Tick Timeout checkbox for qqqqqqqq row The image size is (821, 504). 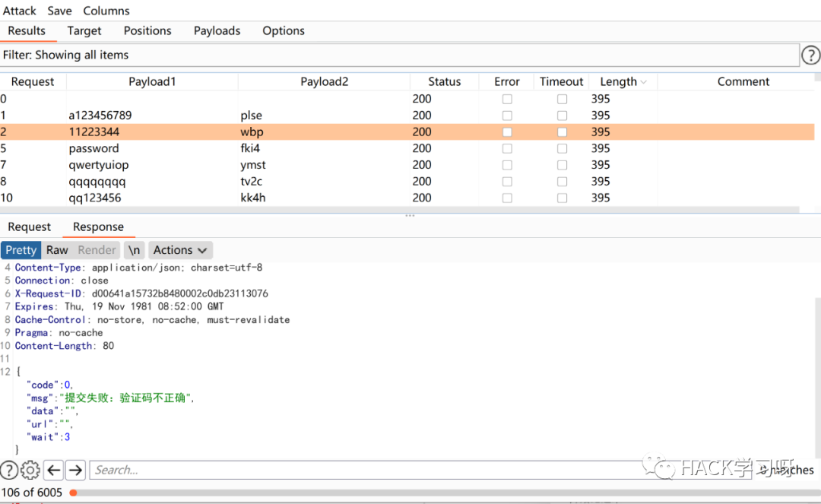tap(562, 182)
